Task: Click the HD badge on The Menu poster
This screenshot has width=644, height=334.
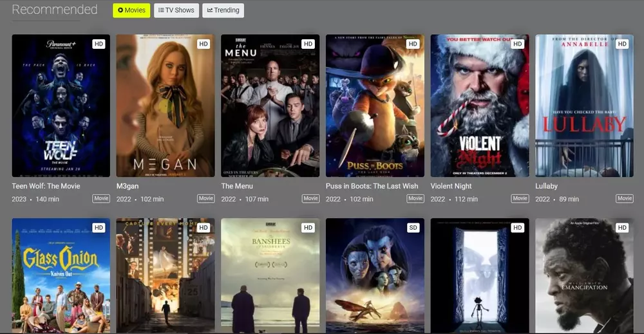Action: 308,44
